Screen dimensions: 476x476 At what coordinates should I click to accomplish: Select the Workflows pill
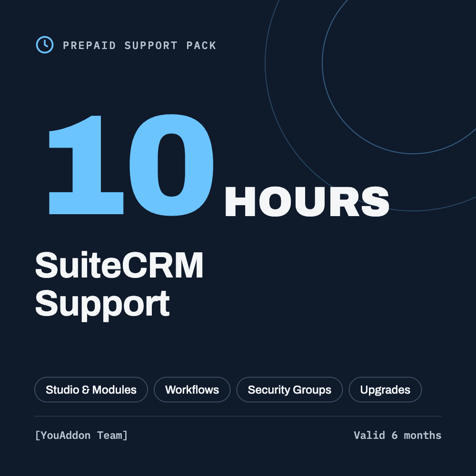tap(192, 389)
